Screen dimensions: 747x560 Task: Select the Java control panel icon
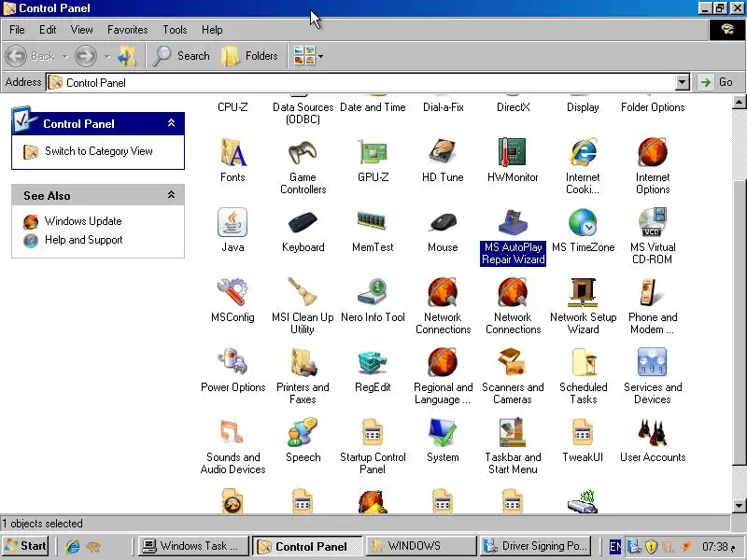click(x=233, y=222)
